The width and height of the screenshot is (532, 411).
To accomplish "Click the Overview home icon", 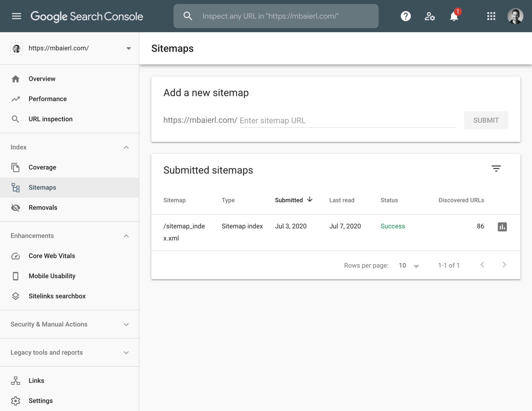I will 16,79.
